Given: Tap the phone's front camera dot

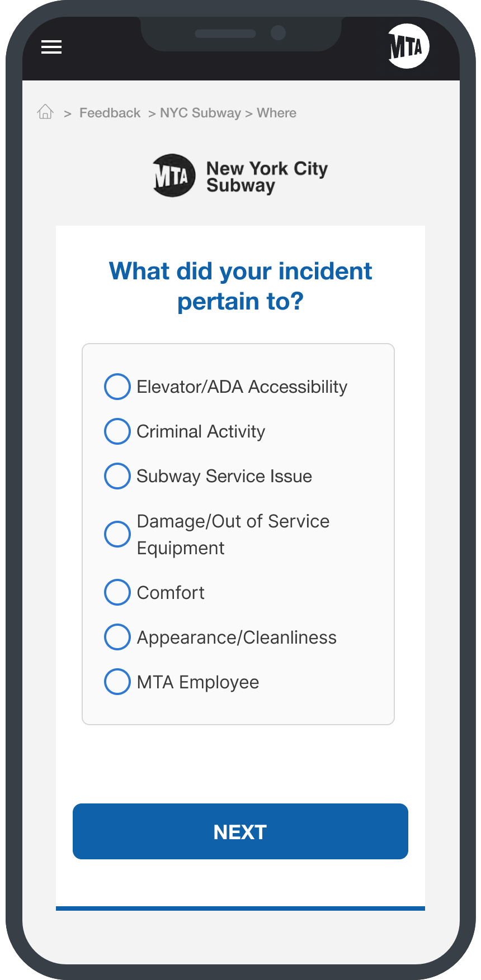Looking at the screenshot, I should point(278,33).
